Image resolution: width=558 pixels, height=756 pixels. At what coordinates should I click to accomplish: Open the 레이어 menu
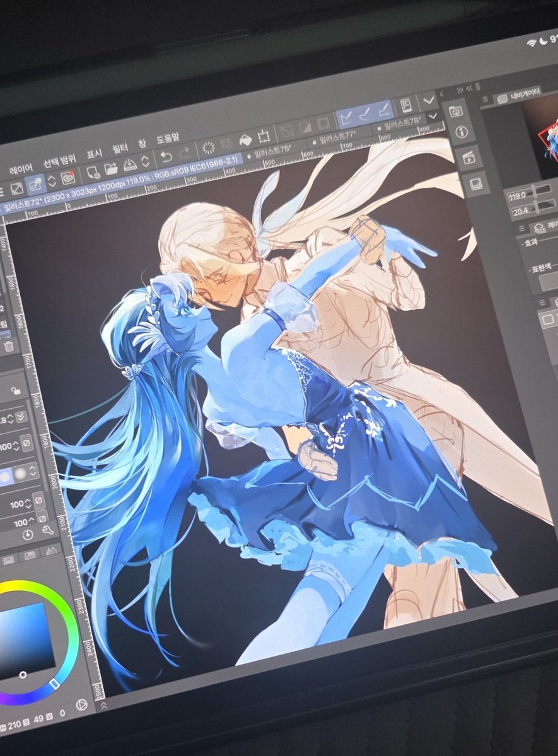(x=21, y=169)
